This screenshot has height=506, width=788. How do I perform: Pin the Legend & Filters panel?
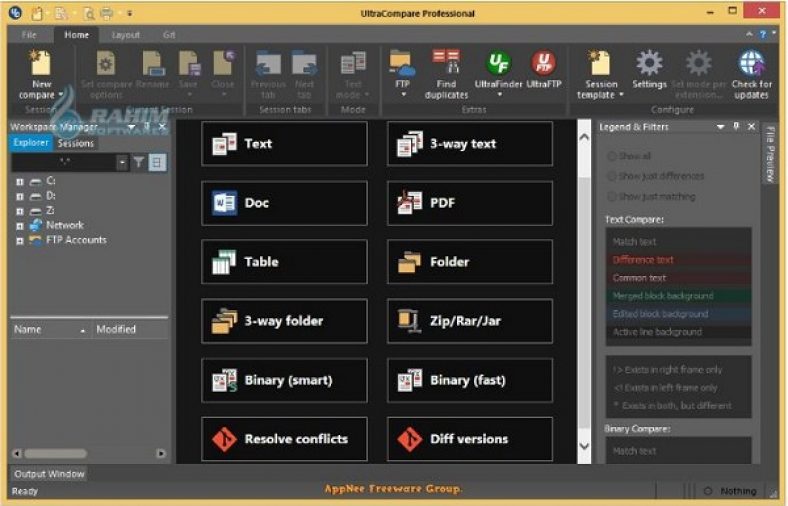(x=736, y=127)
